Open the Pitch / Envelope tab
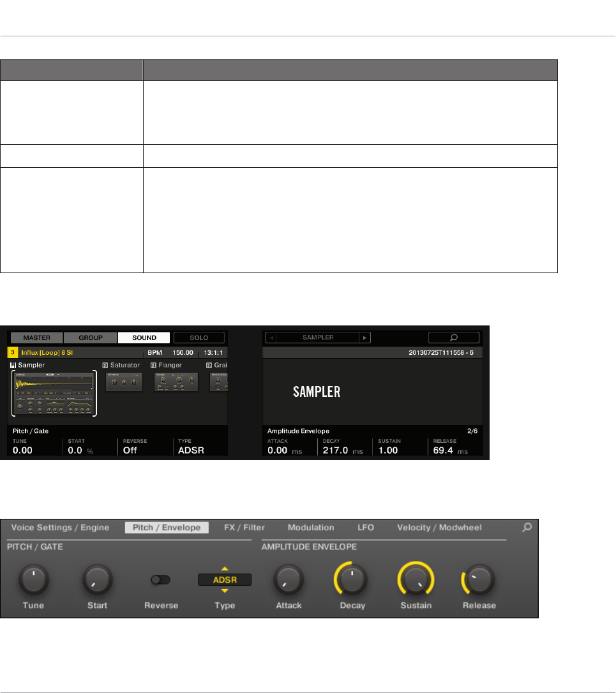 pyautogui.click(x=167, y=528)
